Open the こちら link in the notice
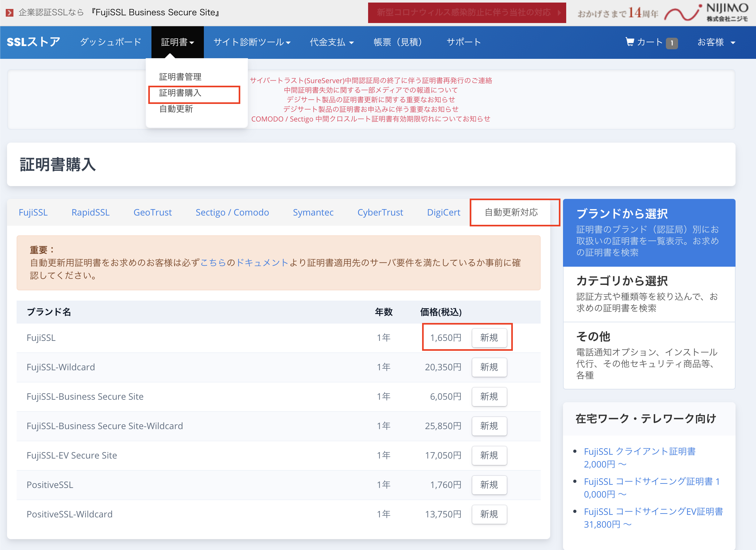 click(x=213, y=263)
